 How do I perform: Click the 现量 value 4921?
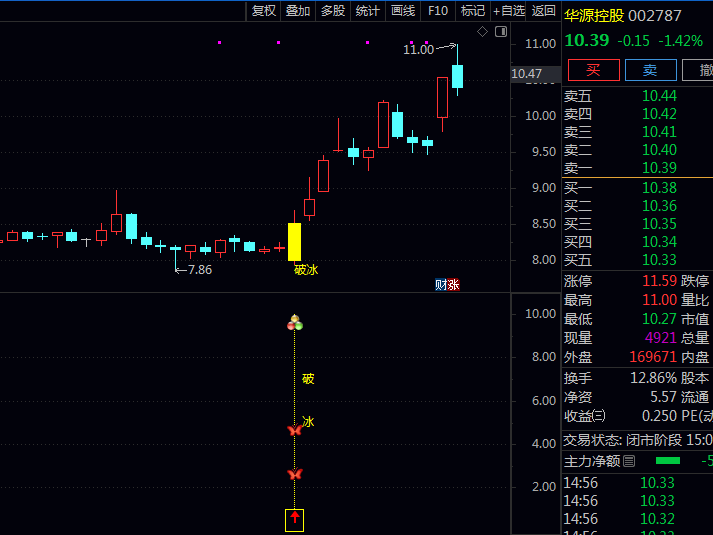(x=661, y=338)
